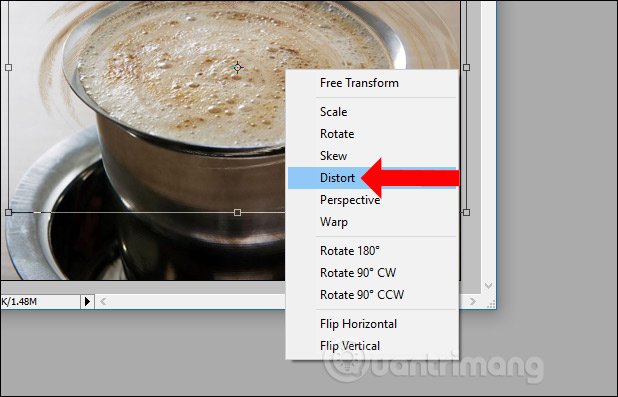Choose Flip Horizontal

pyautogui.click(x=372, y=324)
